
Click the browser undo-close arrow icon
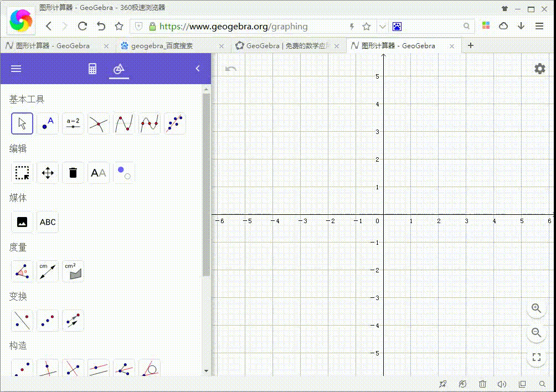[x=101, y=26]
